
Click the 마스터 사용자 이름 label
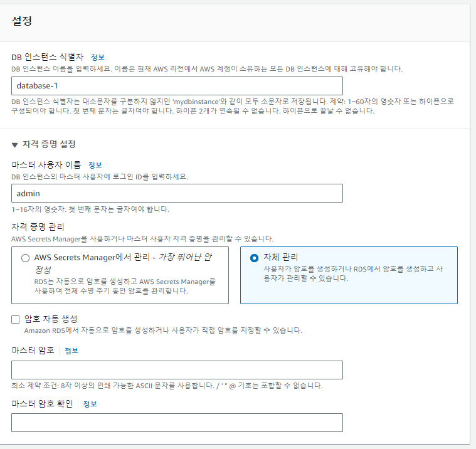(46, 165)
